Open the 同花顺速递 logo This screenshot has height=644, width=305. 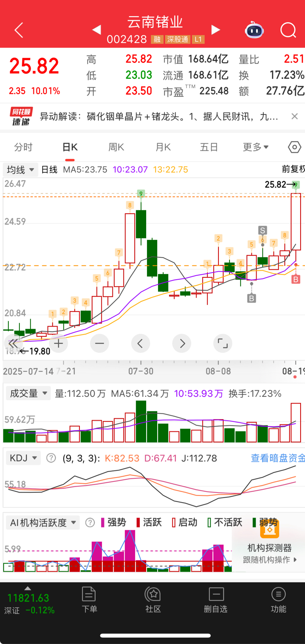click(x=21, y=116)
